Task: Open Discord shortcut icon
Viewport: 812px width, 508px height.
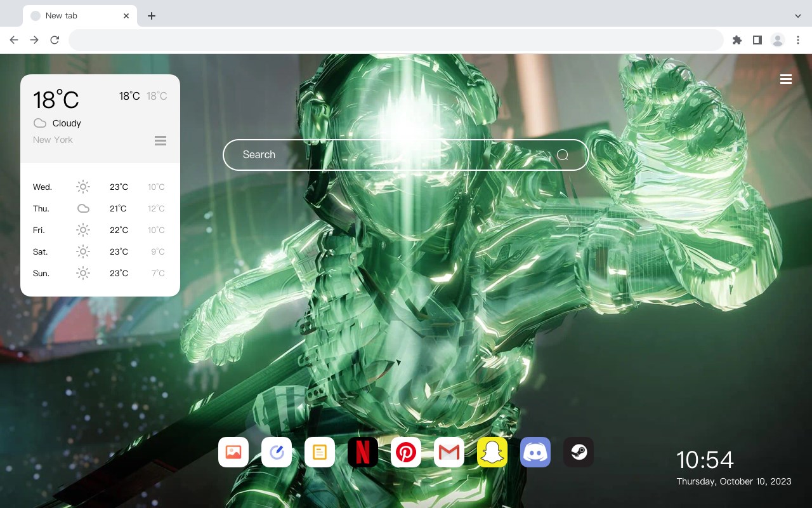Action: click(x=535, y=452)
